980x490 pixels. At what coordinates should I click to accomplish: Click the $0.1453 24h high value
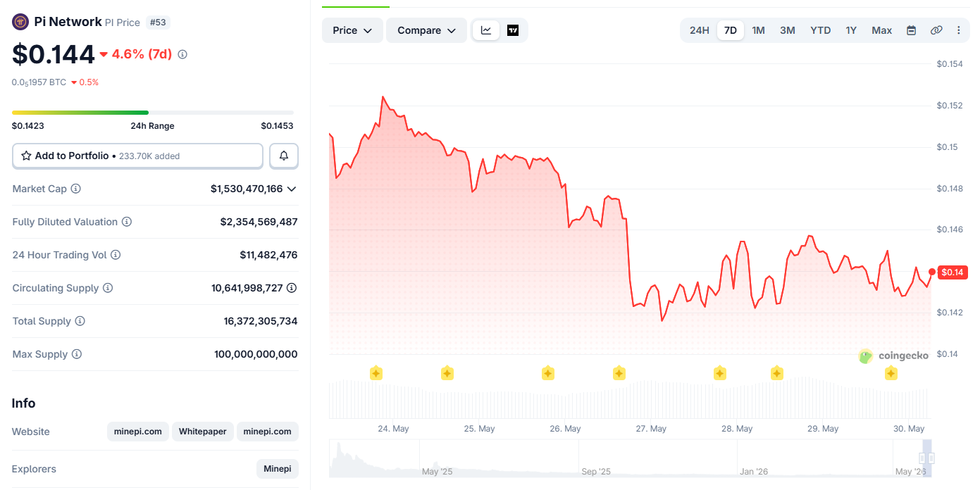(x=277, y=126)
